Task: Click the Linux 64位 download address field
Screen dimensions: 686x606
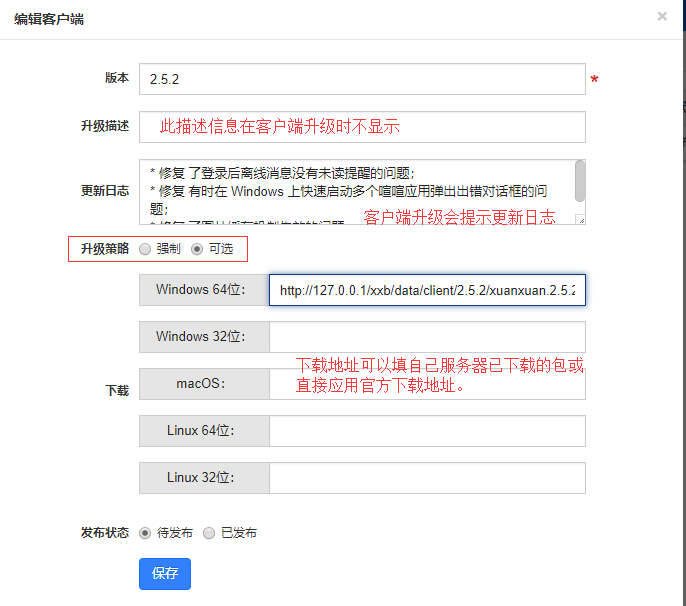Action: click(x=427, y=431)
